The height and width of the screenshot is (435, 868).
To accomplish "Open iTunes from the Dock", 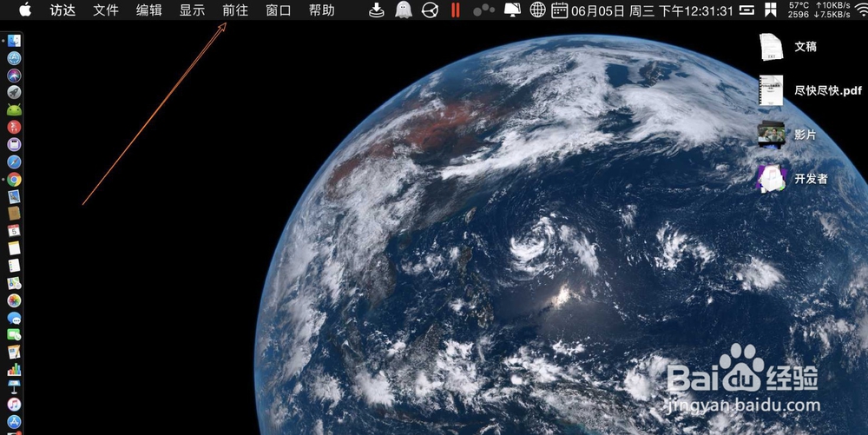I will click(14, 404).
